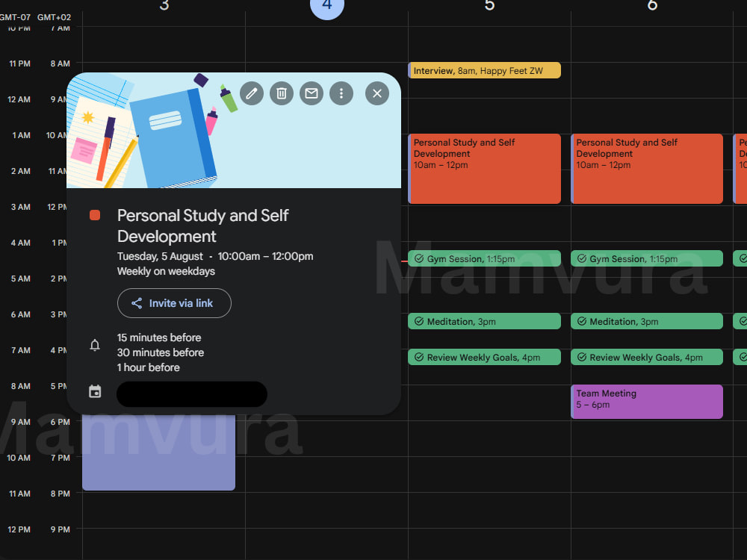Open Meditation 3pm task on day 6
747x560 pixels.
(x=647, y=321)
